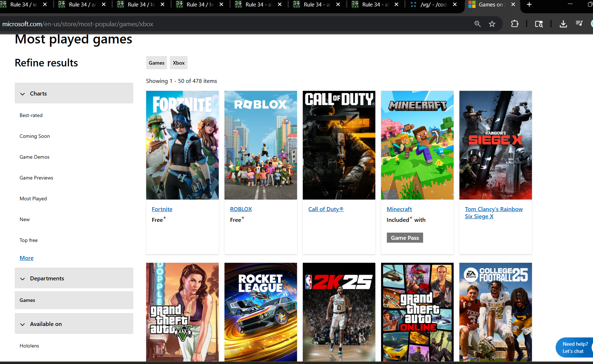Click the zoom magnifier icon in address bar
Viewport: 593px width, 364px height.
(477, 24)
